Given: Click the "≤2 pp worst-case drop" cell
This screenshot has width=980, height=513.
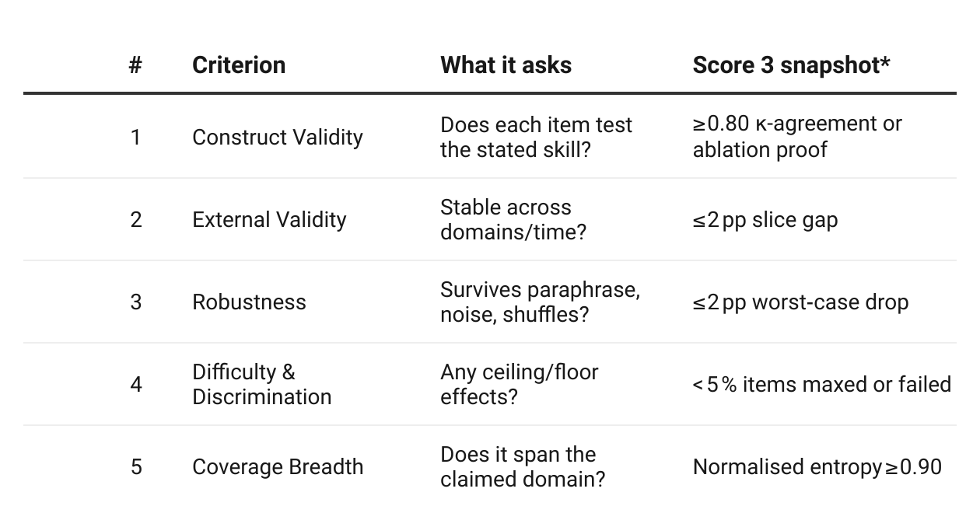Looking at the screenshot, I should 800,302.
